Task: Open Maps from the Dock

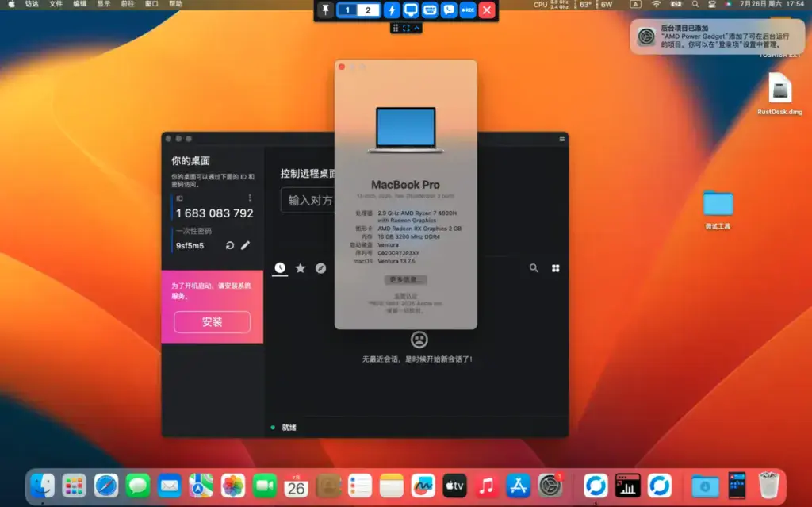Action: tap(201, 486)
